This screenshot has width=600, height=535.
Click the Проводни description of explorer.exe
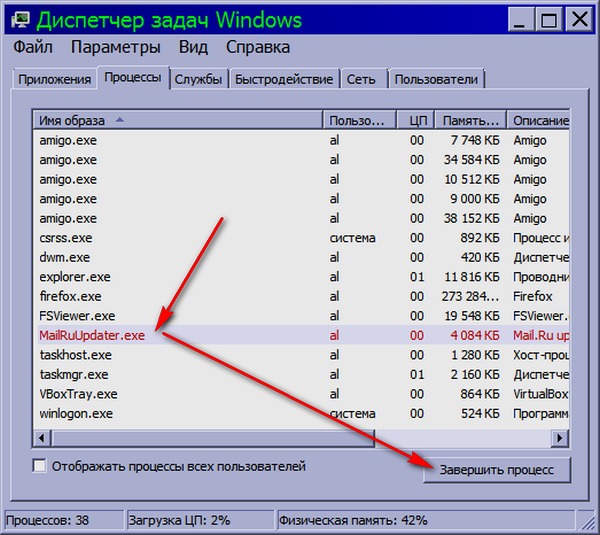(541, 277)
